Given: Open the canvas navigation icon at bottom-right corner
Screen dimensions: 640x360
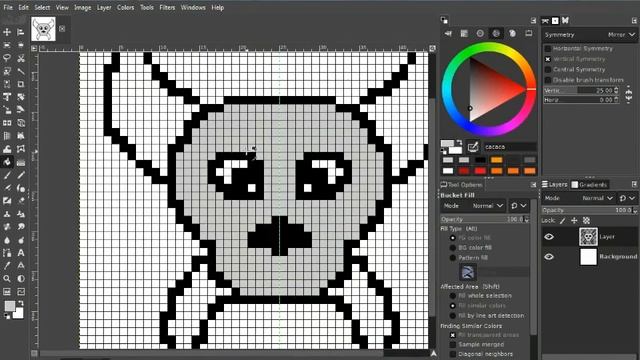Looking at the screenshot, I should click(x=433, y=353).
